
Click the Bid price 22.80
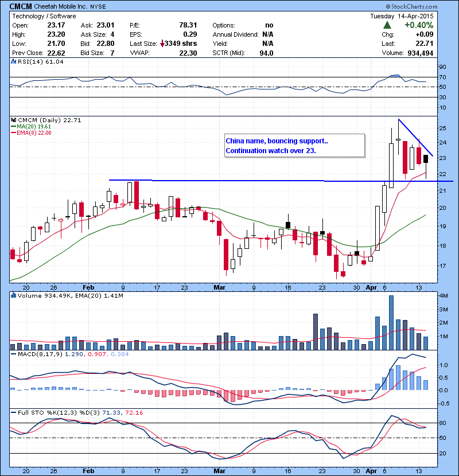(106, 44)
